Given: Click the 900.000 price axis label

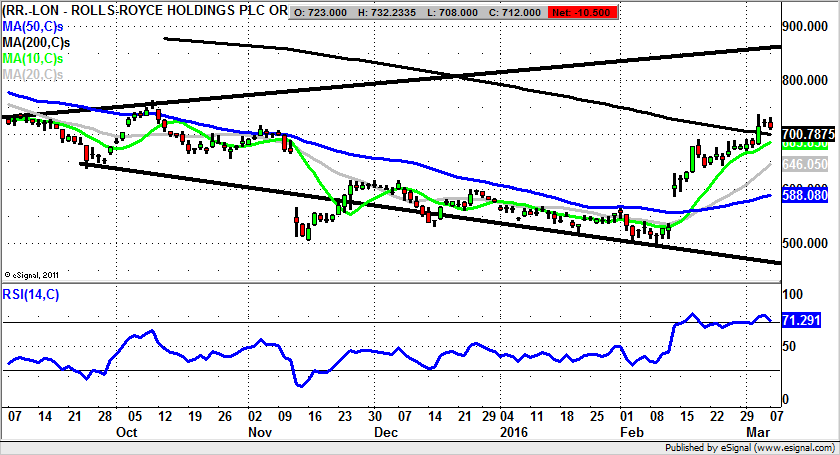Looking at the screenshot, I should 806,27.
